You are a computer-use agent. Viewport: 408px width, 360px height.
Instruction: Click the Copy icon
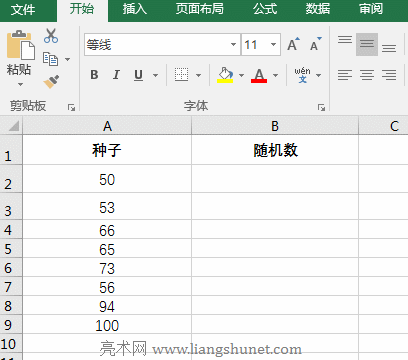50,59
